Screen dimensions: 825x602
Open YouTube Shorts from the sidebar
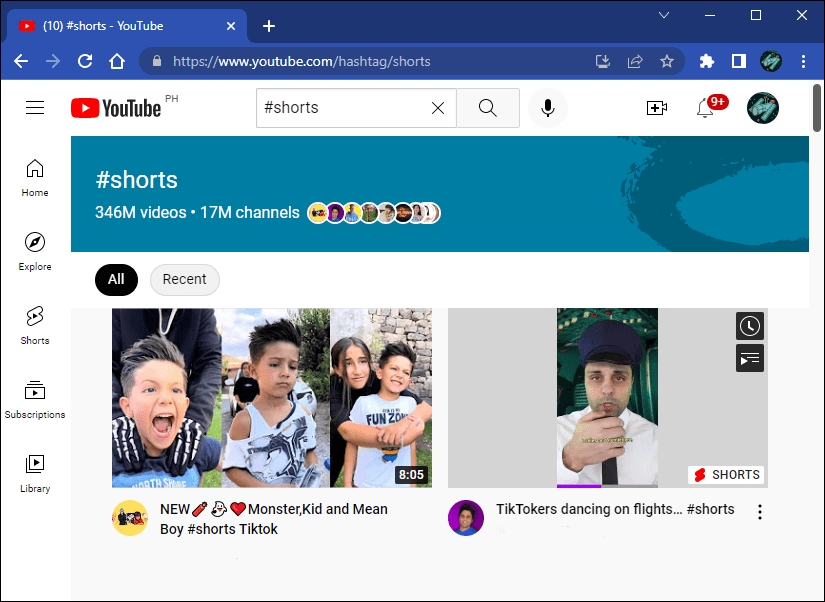(34, 326)
